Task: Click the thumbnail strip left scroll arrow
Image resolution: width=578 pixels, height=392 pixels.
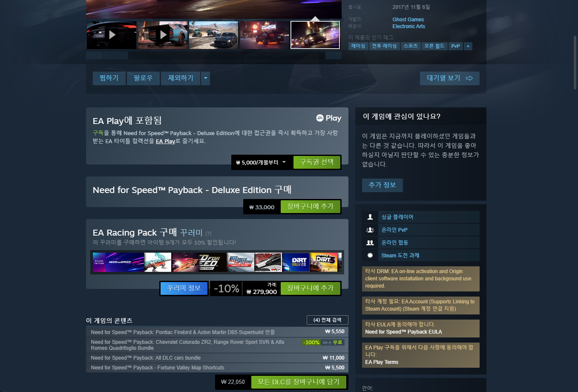Action: click(x=94, y=55)
